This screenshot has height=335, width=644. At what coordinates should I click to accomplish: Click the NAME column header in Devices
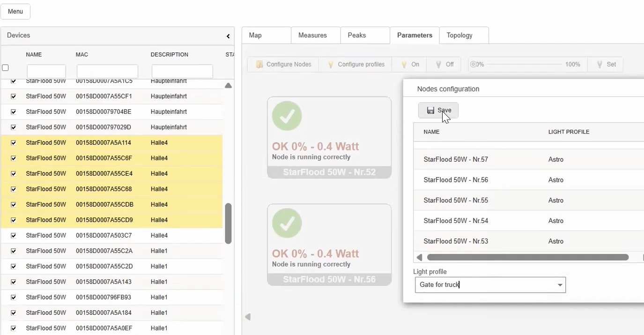pos(34,55)
